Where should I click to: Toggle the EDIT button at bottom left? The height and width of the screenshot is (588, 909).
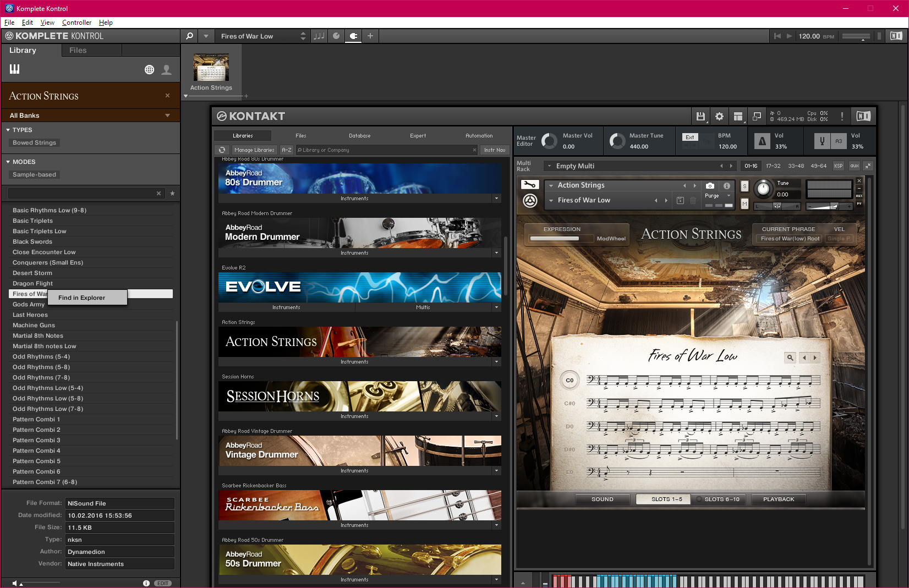pyautogui.click(x=163, y=583)
